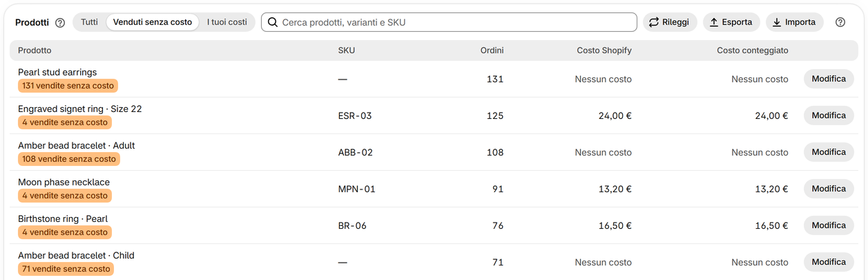Open Modifica for Engraved signet ring
This screenshot has height=280, width=868.
pos(829,115)
